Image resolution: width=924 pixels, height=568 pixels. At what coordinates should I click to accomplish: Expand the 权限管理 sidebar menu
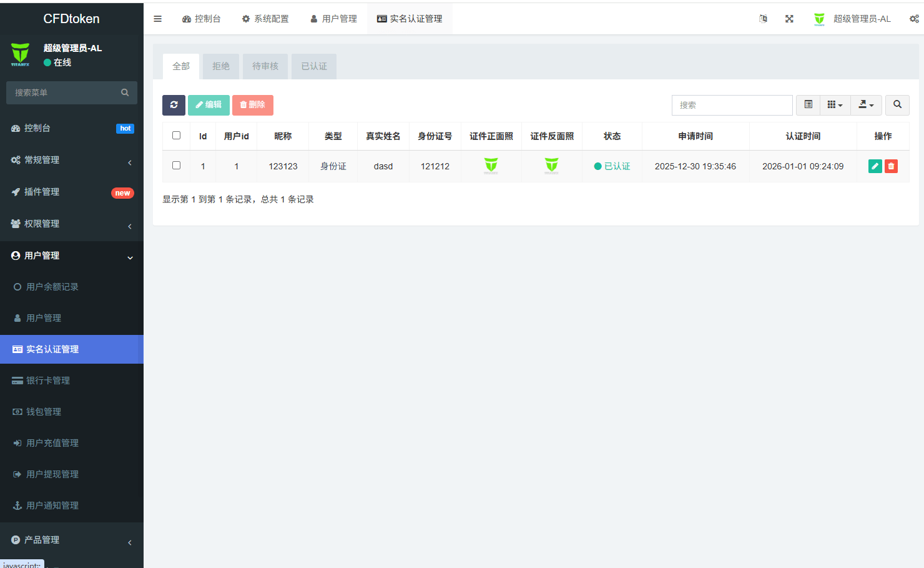coord(72,224)
